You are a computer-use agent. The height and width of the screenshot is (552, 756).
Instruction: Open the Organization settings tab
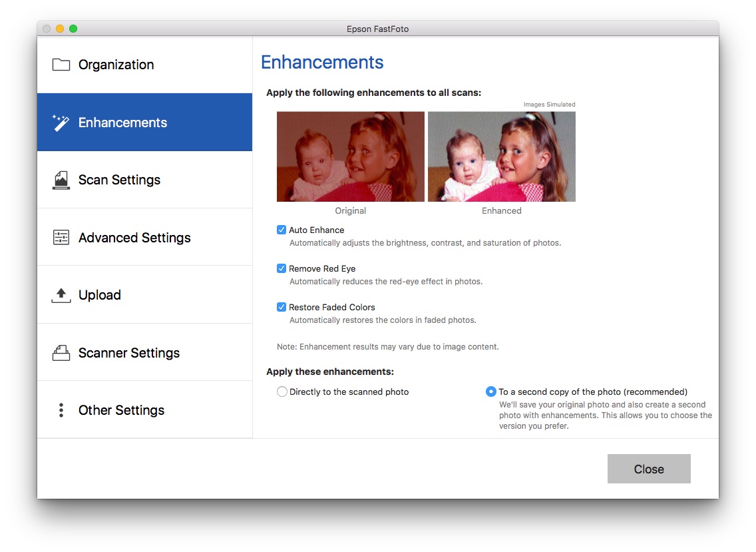coord(116,65)
